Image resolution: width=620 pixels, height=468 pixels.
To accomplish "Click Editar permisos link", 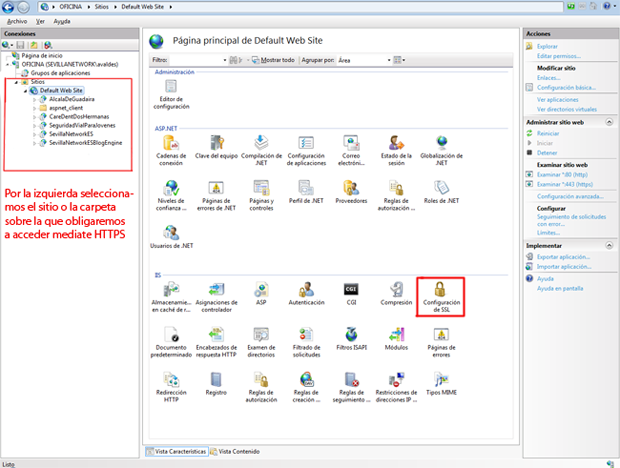I will click(x=558, y=56).
